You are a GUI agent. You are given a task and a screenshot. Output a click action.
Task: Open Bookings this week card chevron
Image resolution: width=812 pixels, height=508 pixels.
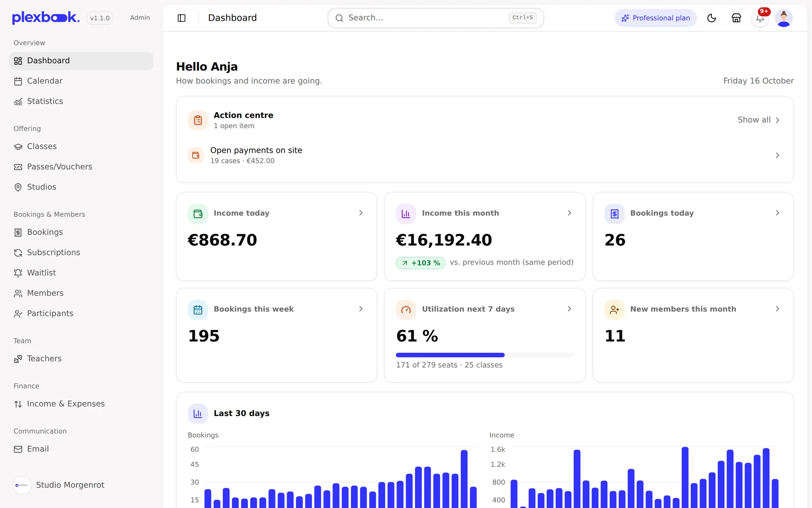(361, 309)
